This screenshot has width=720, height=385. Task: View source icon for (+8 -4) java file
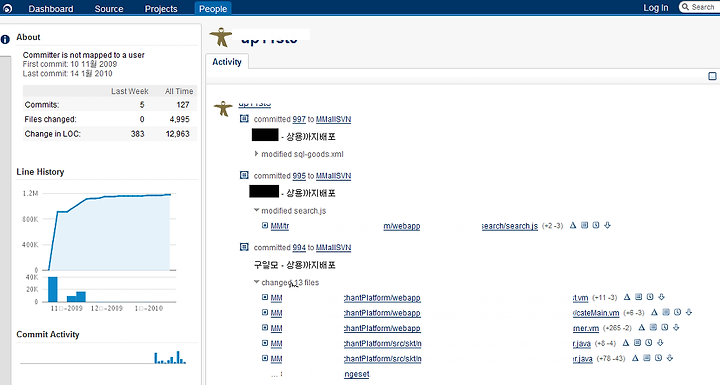point(637,342)
